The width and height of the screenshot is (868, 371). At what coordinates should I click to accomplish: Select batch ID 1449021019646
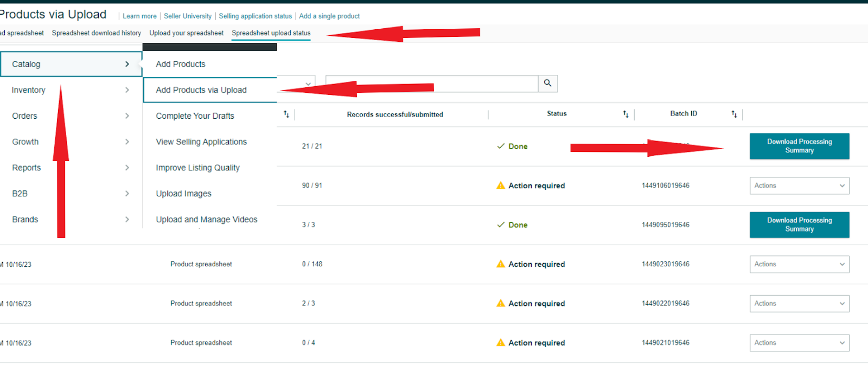666,343
